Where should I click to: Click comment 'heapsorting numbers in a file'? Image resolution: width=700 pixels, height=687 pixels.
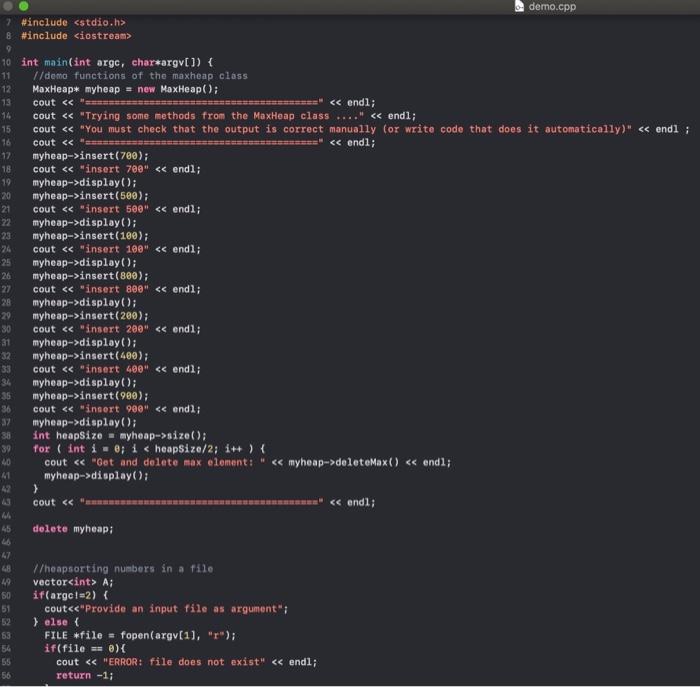click(x=123, y=569)
